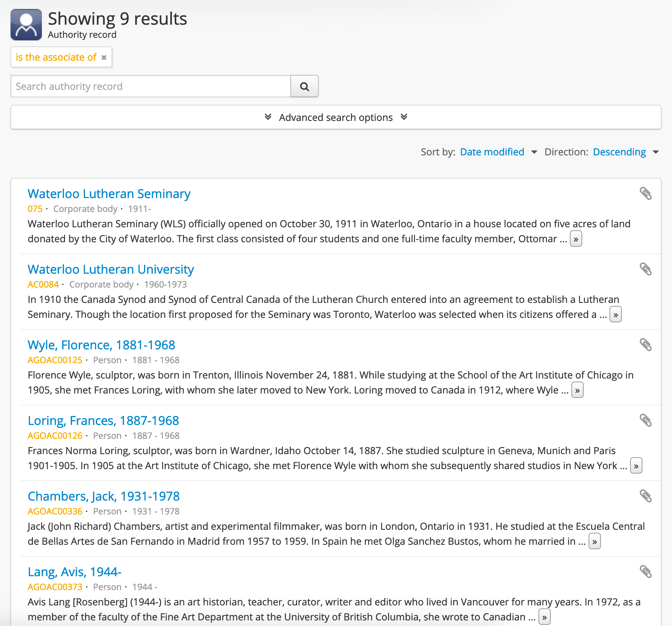The image size is (672, 626).
Task: Click the 'is the associate of' filter tag
Action: pos(56,57)
